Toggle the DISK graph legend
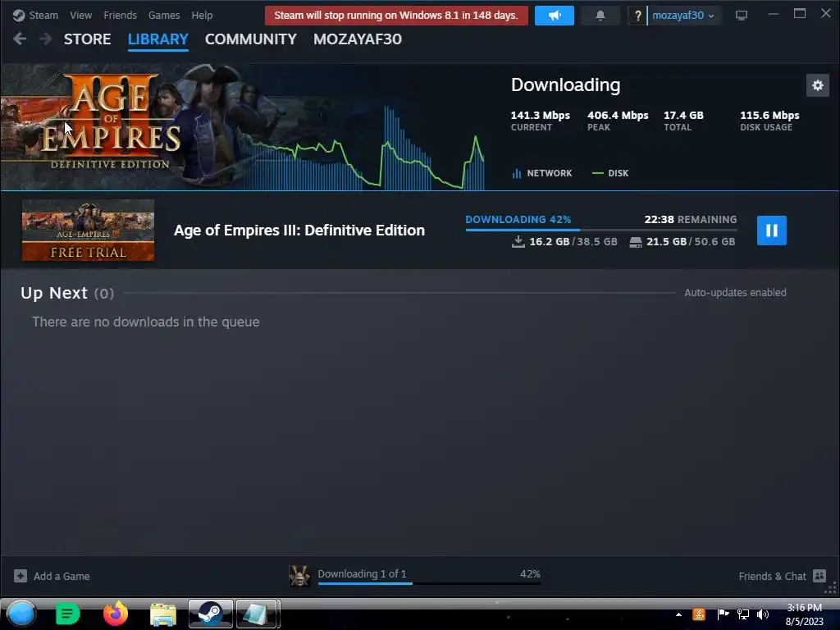 (x=610, y=173)
